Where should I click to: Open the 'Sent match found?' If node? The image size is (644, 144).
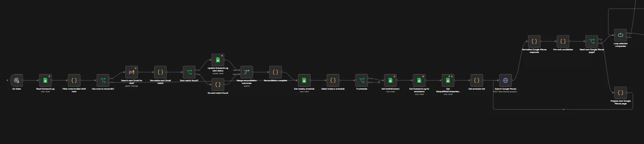[x=189, y=72]
